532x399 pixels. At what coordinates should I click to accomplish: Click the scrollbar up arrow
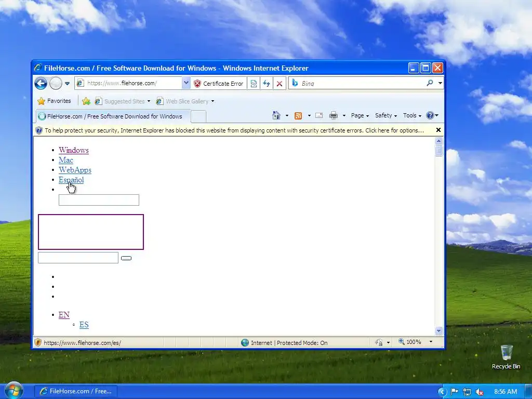tap(438, 141)
